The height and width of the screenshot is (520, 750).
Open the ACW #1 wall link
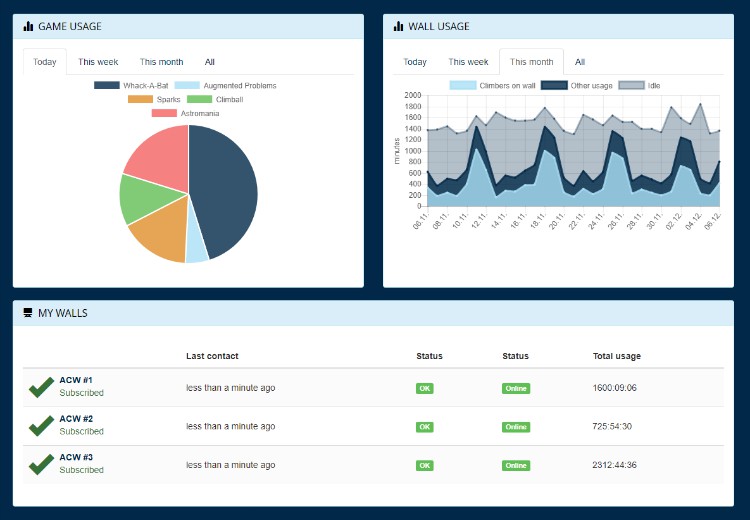(x=76, y=380)
